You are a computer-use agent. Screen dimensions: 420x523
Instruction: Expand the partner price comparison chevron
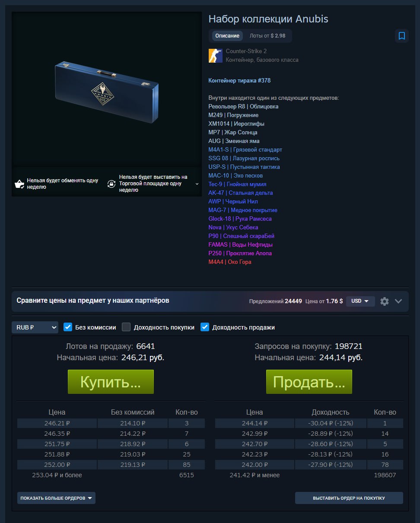click(398, 301)
